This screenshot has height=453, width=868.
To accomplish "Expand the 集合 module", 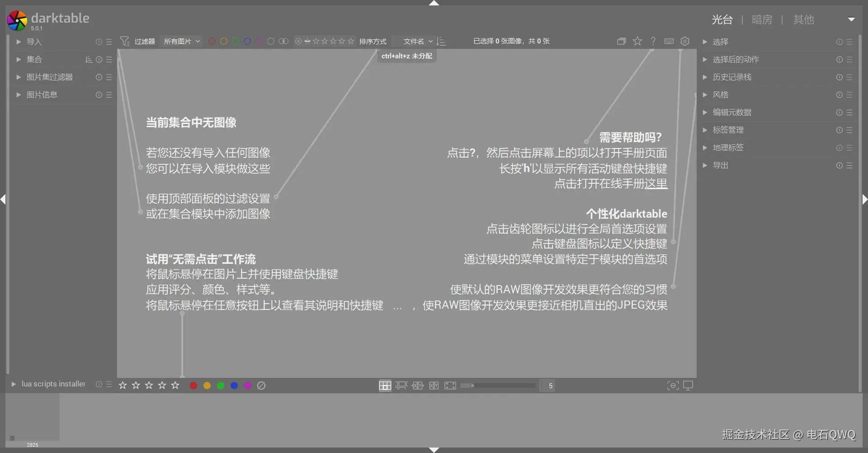I will coord(19,59).
